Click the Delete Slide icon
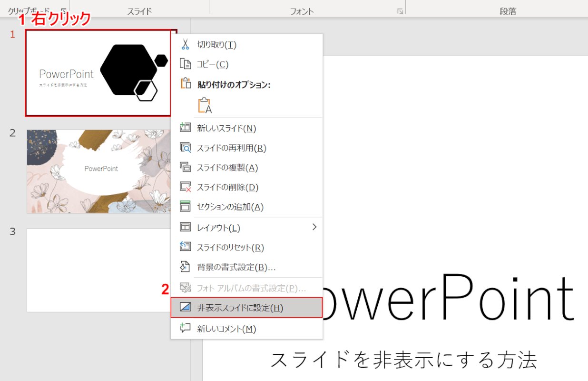588x381 pixels. pyautogui.click(x=185, y=187)
